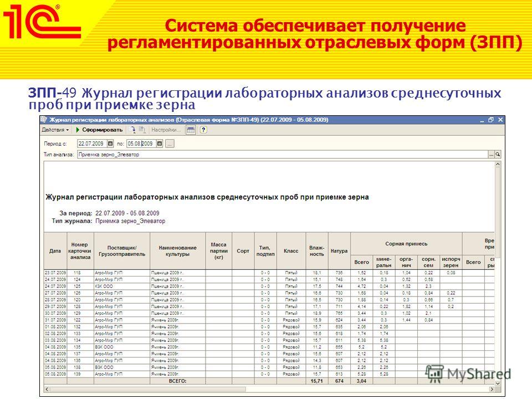Image resolution: width=532 pixels, height=399 pixels.
Task: Click the save settings icon with arrow
Action: tap(133, 130)
